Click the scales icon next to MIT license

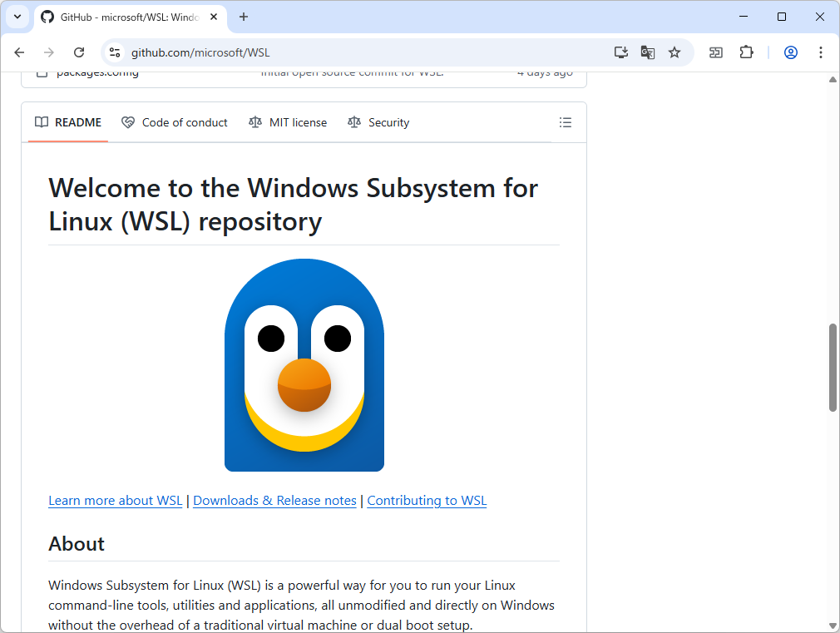254,122
